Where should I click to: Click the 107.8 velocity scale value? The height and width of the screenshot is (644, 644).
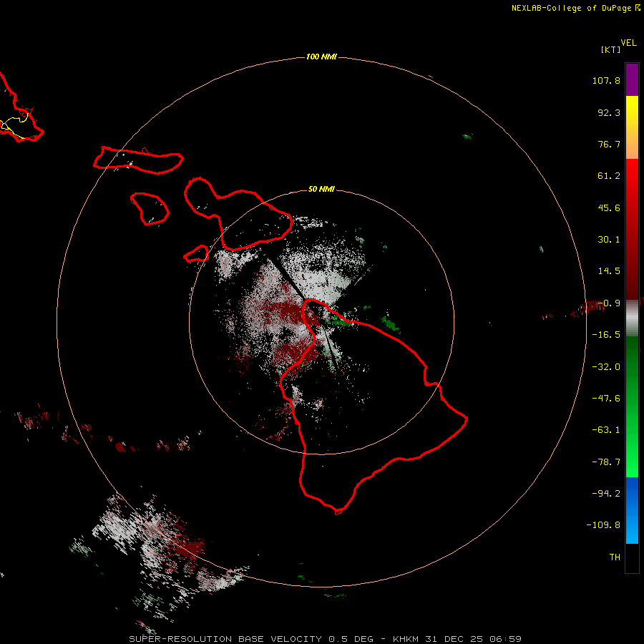606,80
